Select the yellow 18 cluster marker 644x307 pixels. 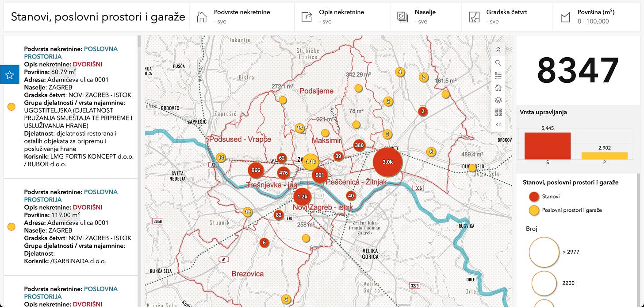click(248, 212)
